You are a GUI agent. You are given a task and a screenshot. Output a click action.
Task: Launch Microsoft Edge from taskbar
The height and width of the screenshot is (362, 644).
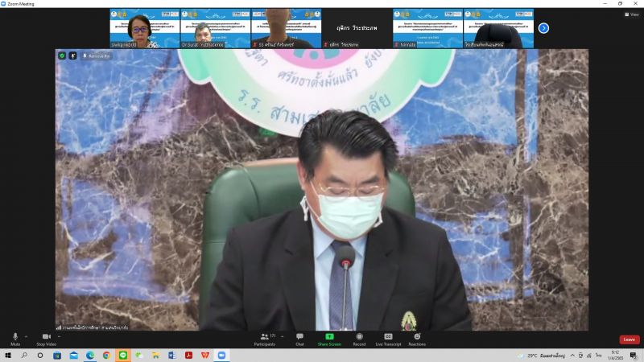[90, 356]
